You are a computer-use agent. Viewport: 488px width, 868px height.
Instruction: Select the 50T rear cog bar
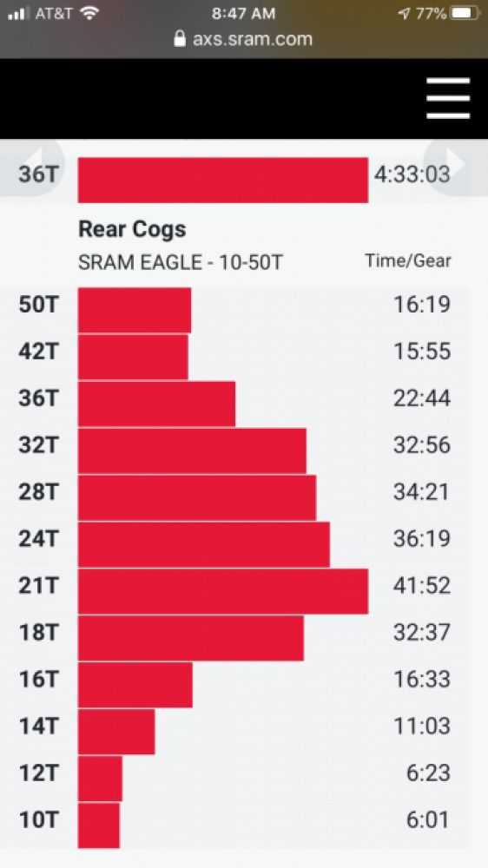(x=135, y=310)
